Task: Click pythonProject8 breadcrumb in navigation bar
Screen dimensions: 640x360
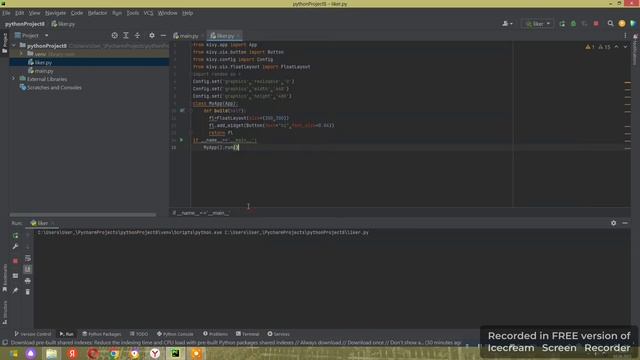Action: (x=25, y=24)
